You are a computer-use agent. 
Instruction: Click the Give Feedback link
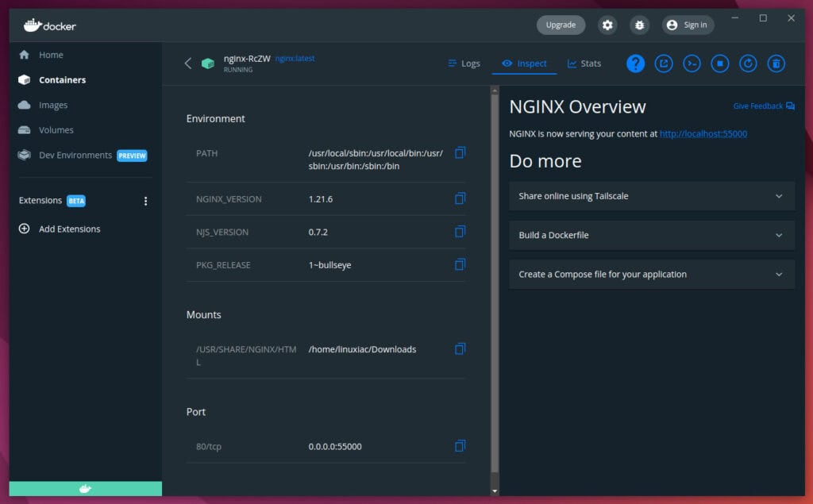click(764, 106)
